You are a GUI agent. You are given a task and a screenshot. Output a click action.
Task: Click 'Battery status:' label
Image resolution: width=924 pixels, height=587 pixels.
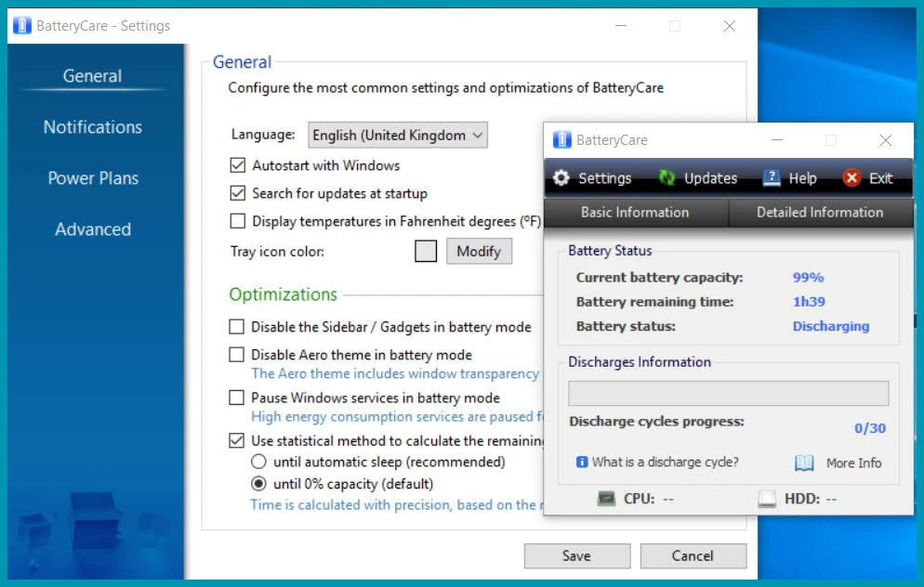(626, 326)
